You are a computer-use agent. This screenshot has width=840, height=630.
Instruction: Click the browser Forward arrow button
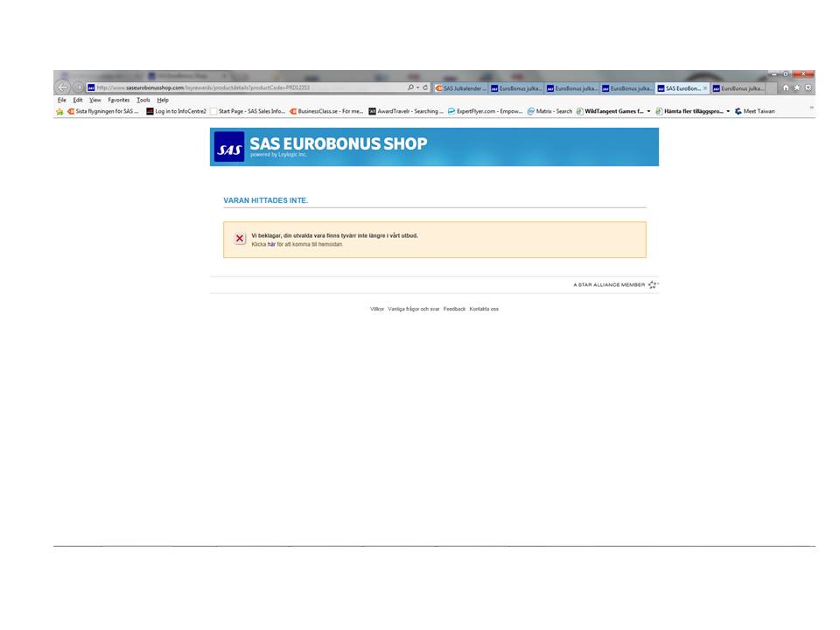[78, 87]
